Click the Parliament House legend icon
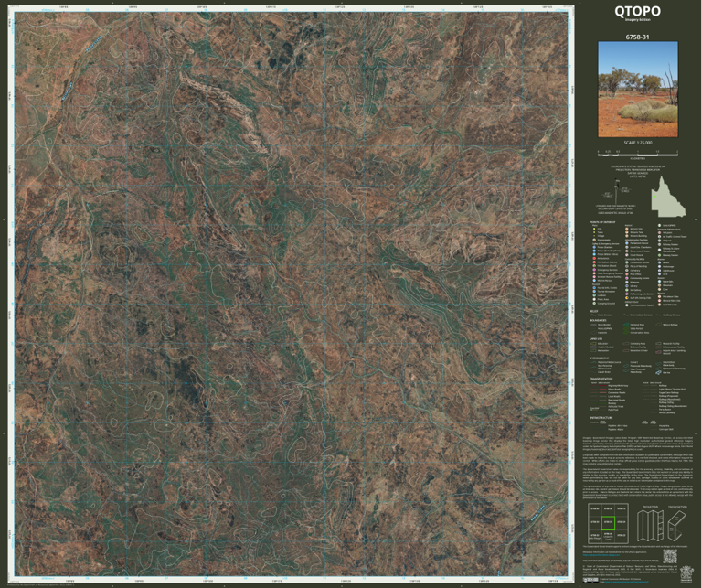Image resolution: width=702 pixels, height=588 pixels. (627, 243)
